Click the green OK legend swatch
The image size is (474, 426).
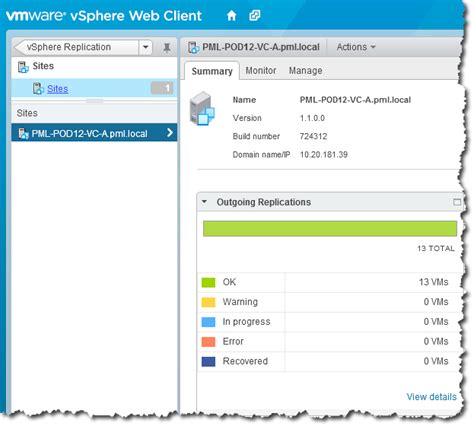(208, 282)
